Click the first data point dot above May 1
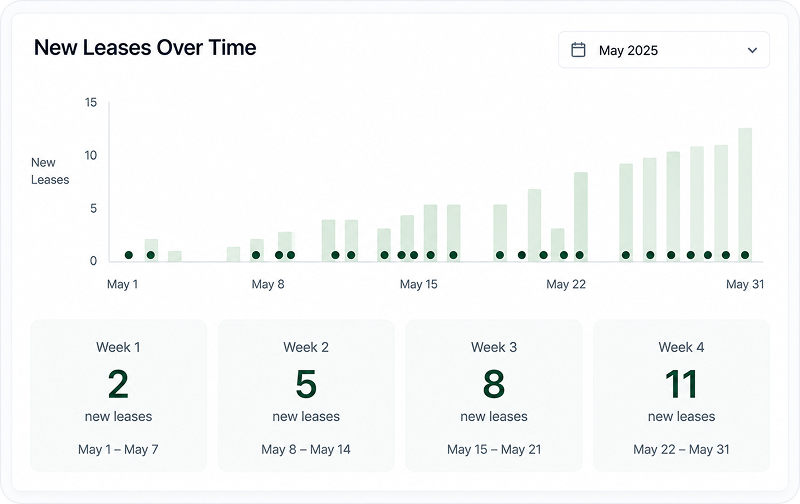This screenshot has height=504, width=800. tap(129, 255)
